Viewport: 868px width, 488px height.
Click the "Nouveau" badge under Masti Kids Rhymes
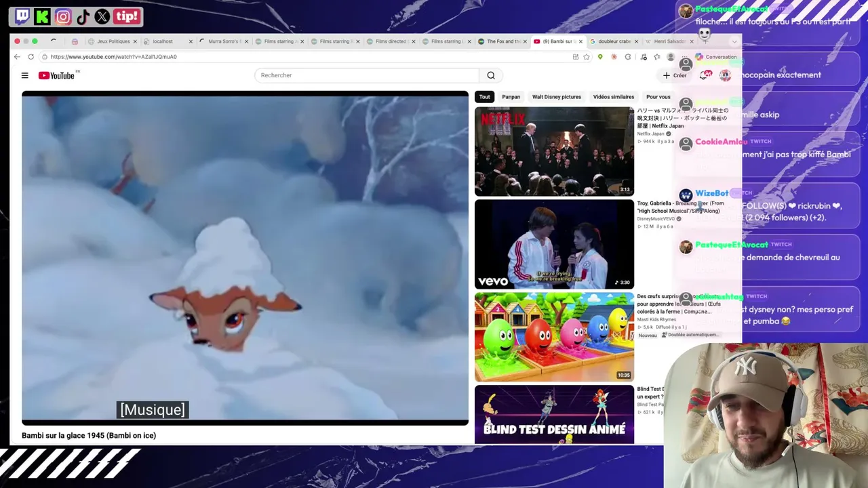pyautogui.click(x=648, y=335)
